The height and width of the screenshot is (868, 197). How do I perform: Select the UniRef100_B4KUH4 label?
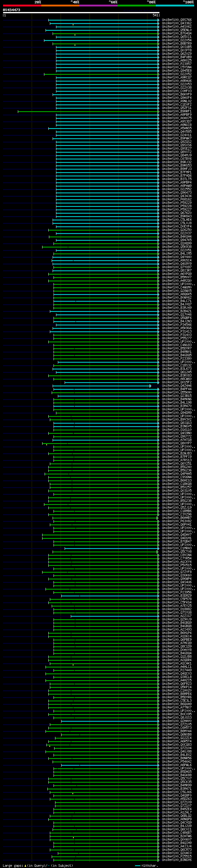pos(177,236)
